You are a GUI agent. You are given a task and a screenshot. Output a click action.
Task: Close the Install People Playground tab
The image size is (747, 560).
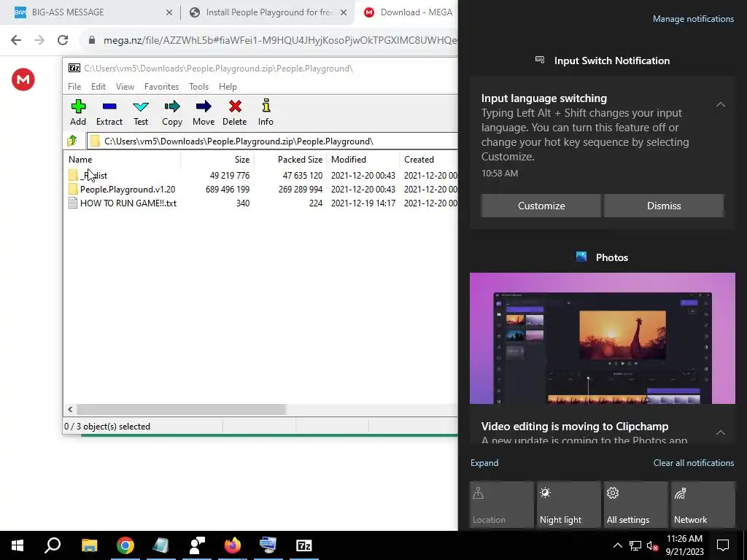click(x=344, y=12)
